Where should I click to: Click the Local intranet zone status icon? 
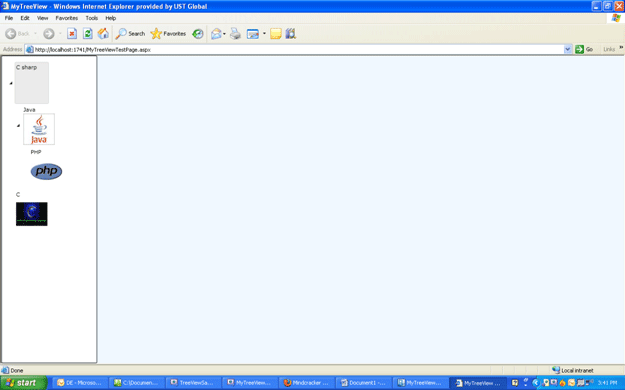(x=556, y=370)
